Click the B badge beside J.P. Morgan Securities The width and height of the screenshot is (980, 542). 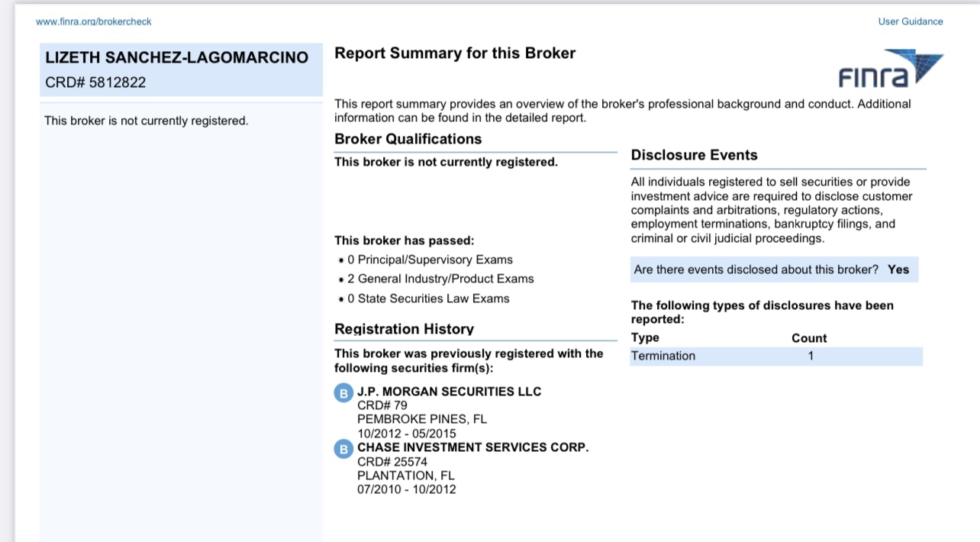tap(344, 393)
